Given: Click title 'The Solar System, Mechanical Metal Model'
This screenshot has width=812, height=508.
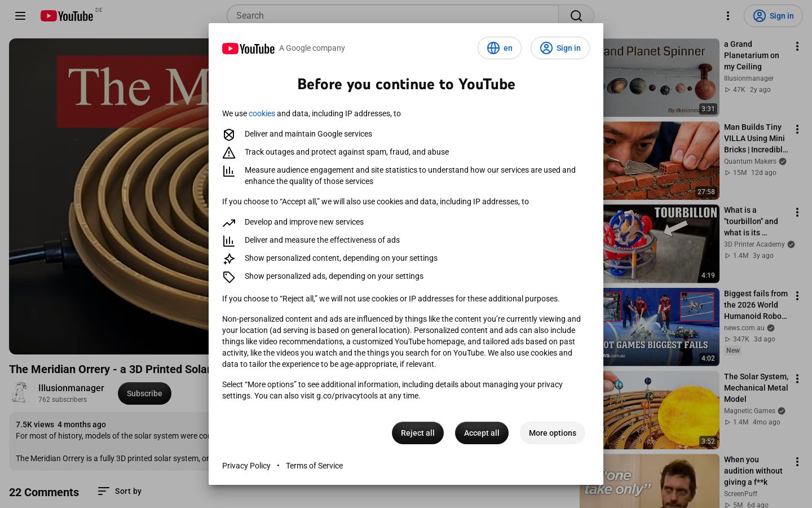Looking at the screenshot, I should click(756, 388).
